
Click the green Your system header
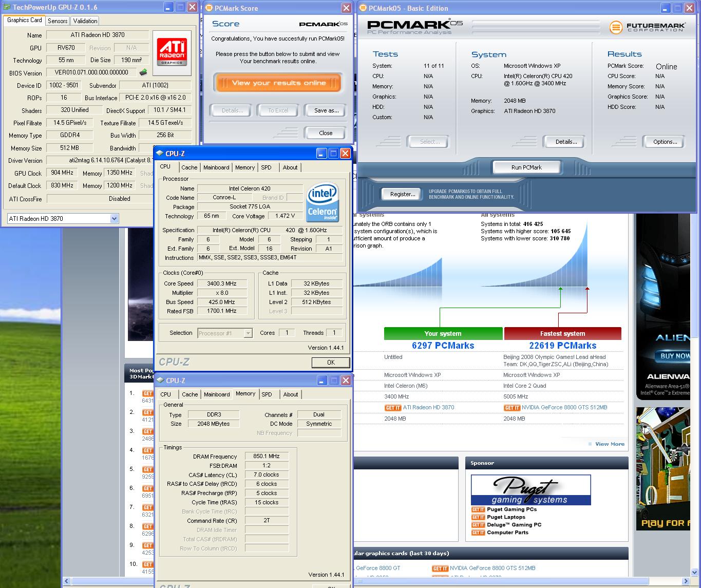point(443,334)
